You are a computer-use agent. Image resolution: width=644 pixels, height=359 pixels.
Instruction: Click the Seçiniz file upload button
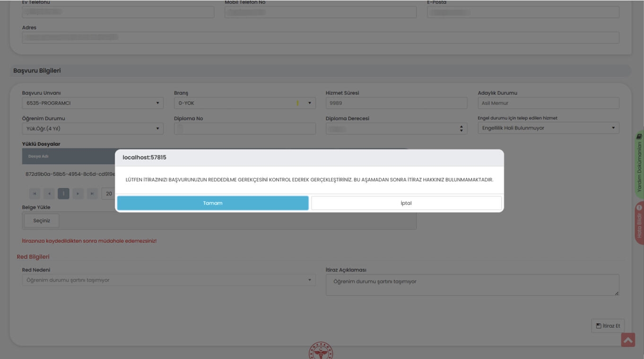pos(42,221)
